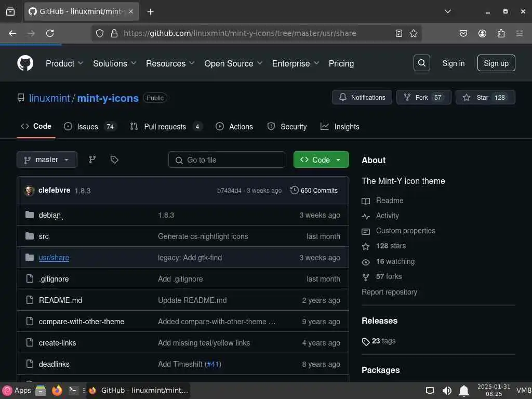The width and height of the screenshot is (532, 399).
Task: Click the Sign up button
Action: tap(496, 63)
